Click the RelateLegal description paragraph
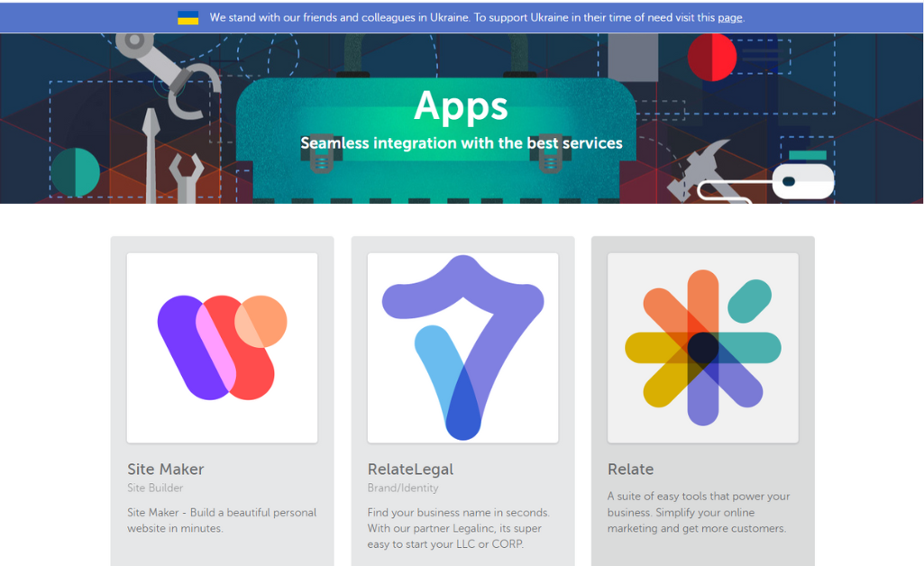This screenshot has height=566, width=924. pyautogui.click(x=459, y=528)
